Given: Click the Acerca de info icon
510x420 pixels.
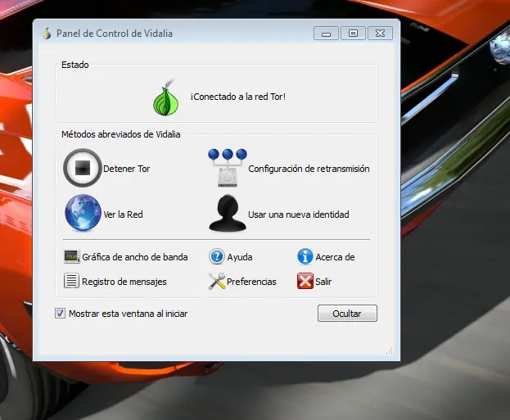Looking at the screenshot, I should pos(305,256).
